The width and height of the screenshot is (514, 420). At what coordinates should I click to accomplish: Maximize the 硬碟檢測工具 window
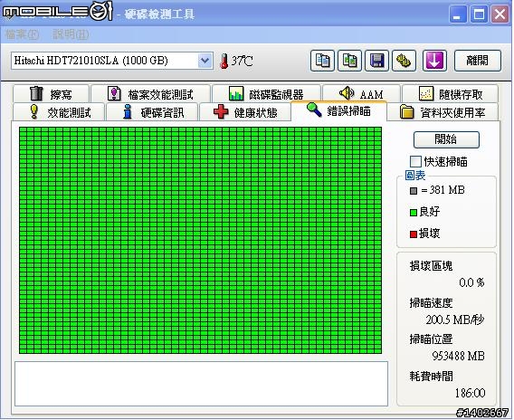coord(479,14)
